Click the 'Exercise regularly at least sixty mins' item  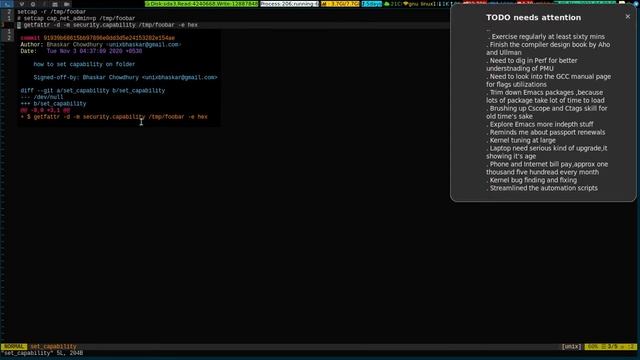[546, 36]
